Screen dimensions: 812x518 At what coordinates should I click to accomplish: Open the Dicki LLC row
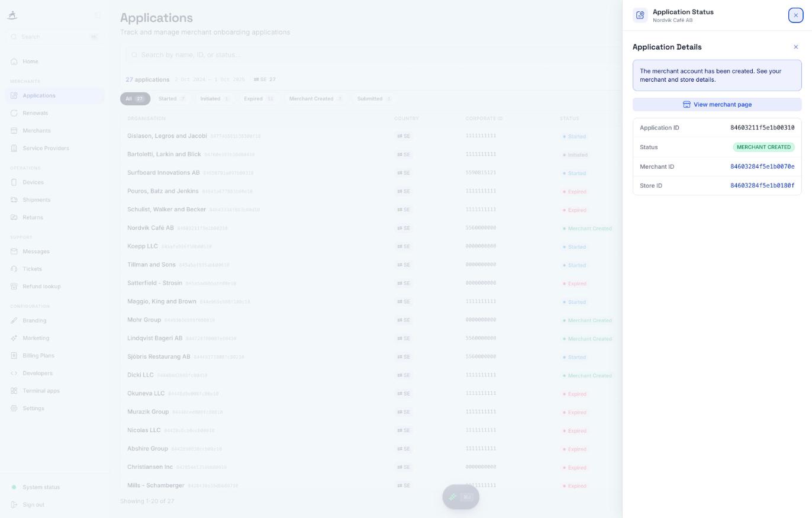(x=371, y=375)
